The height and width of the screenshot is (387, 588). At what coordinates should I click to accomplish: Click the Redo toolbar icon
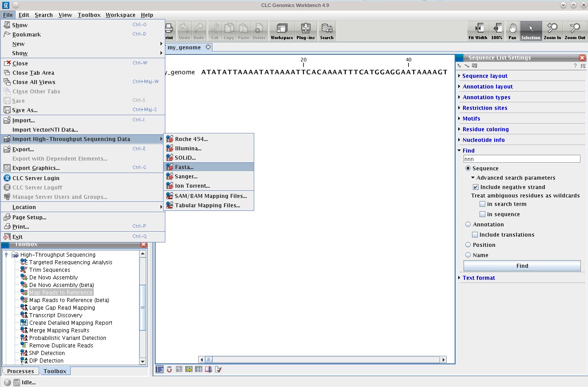point(199,31)
